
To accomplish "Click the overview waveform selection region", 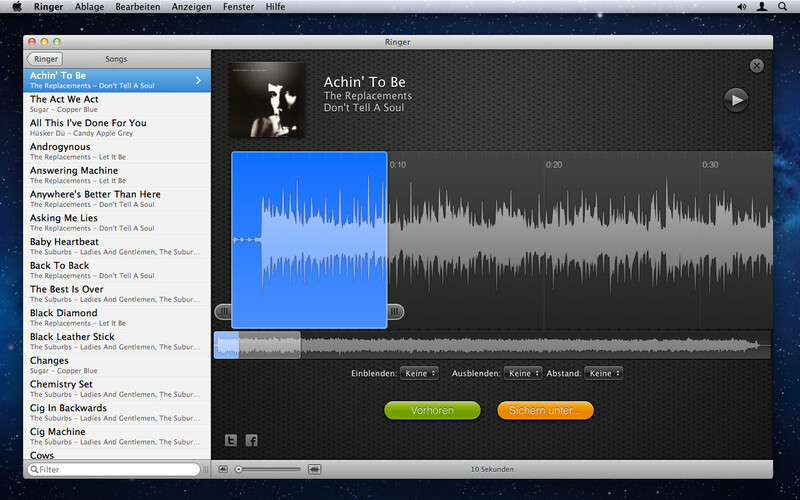I will point(257,345).
